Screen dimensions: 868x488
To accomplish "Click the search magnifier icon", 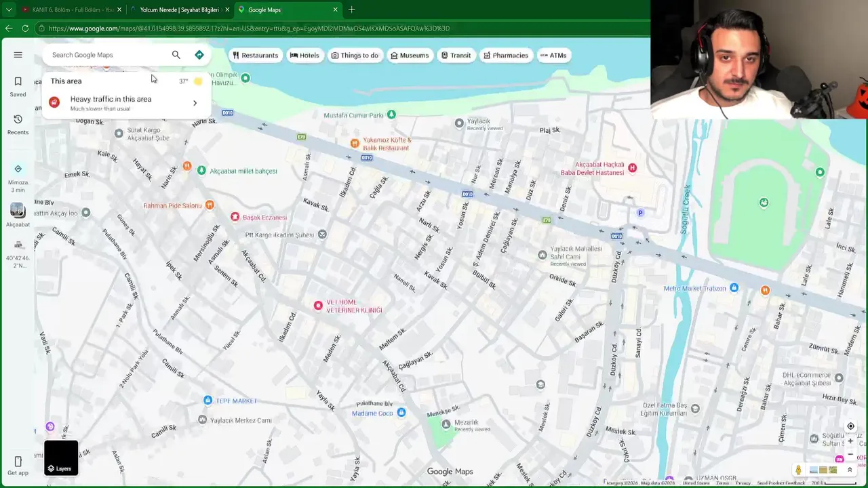I will [x=176, y=55].
